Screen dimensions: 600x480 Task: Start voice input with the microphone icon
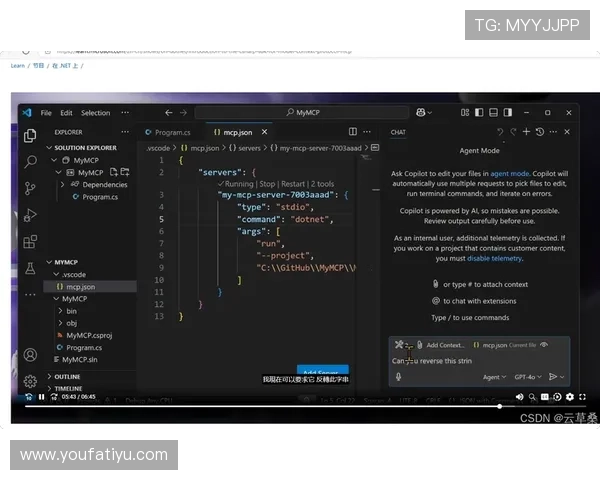398,377
